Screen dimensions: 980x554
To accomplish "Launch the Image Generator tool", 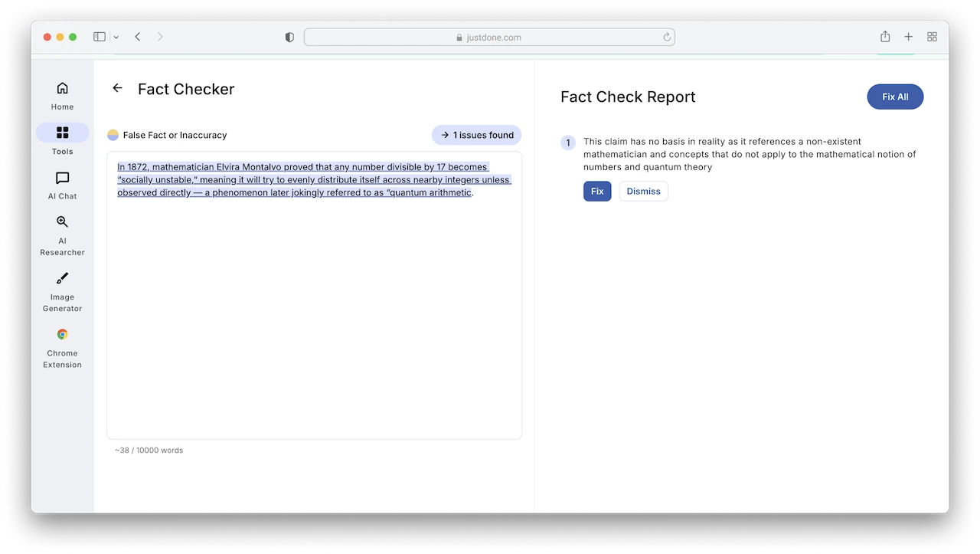I will (62, 279).
